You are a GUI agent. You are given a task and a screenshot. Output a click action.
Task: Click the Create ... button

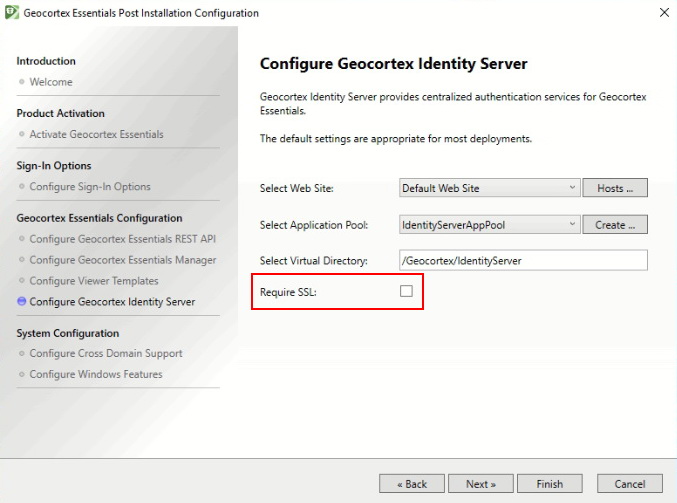click(615, 225)
